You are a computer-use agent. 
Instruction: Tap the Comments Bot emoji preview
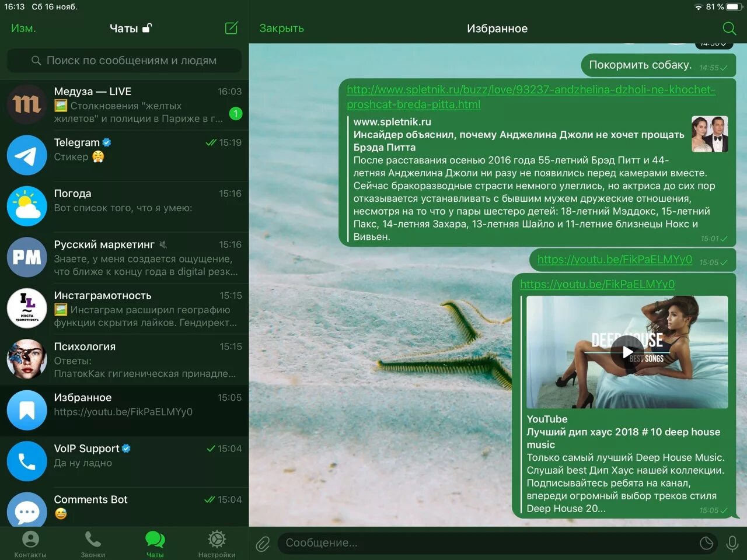click(x=61, y=514)
